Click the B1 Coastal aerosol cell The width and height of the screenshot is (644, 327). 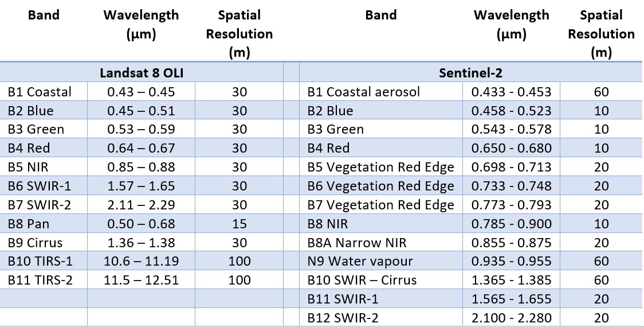click(x=381, y=91)
